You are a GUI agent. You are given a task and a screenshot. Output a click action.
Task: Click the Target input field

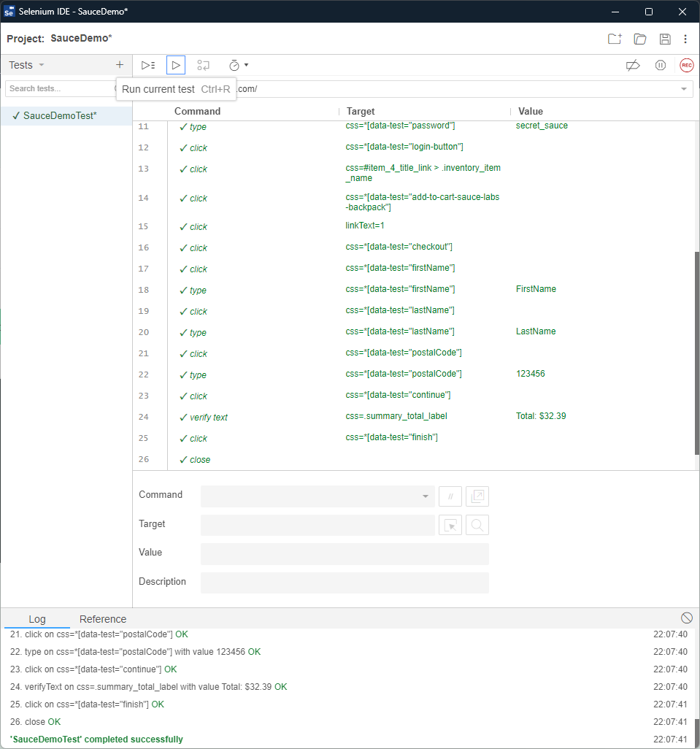pos(318,525)
